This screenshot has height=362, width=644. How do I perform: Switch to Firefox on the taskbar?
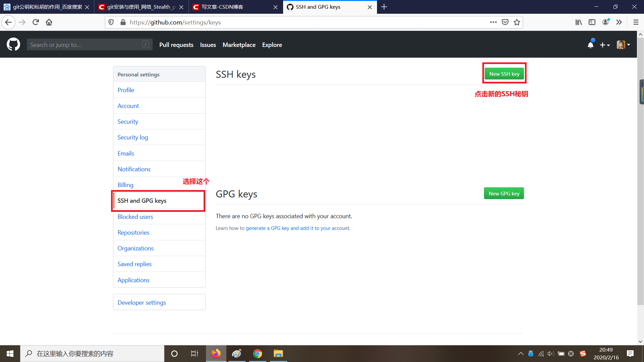(216, 354)
